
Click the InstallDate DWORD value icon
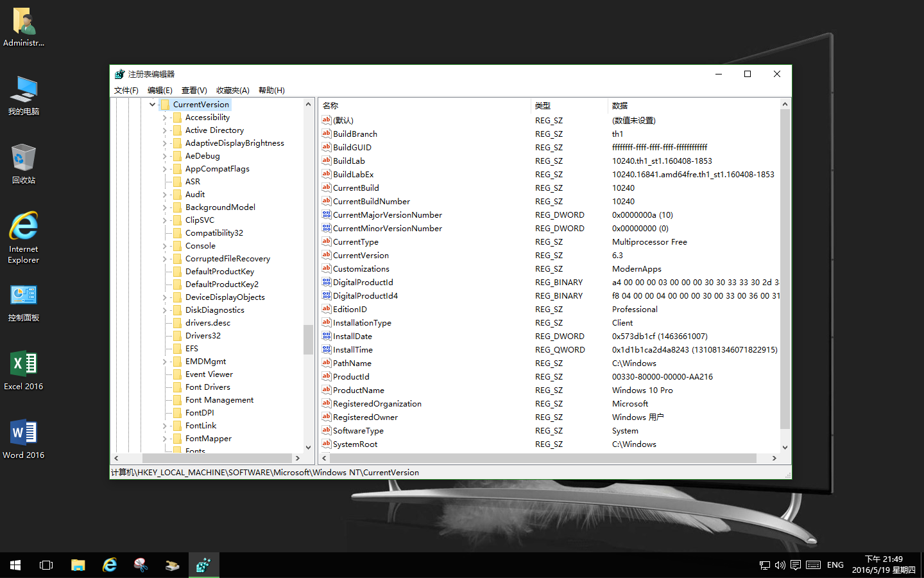pyautogui.click(x=326, y=336)
